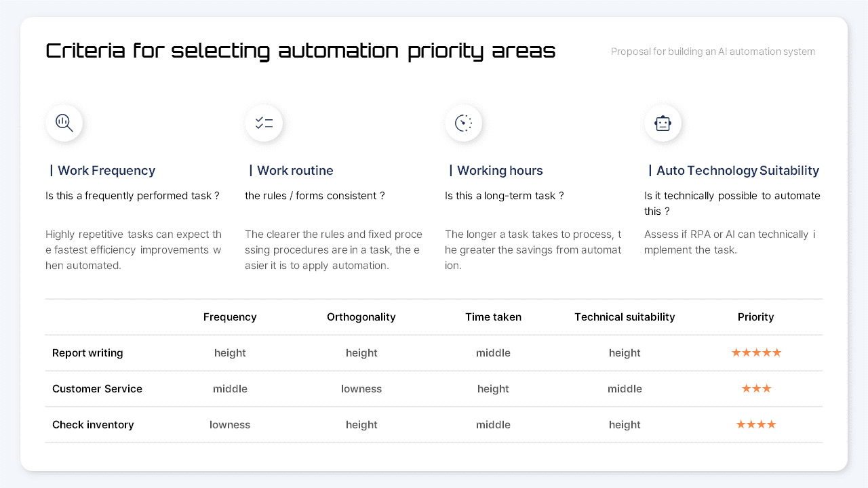Select the Orthogonality column header
868x488 pixels.
pos(361,317)
